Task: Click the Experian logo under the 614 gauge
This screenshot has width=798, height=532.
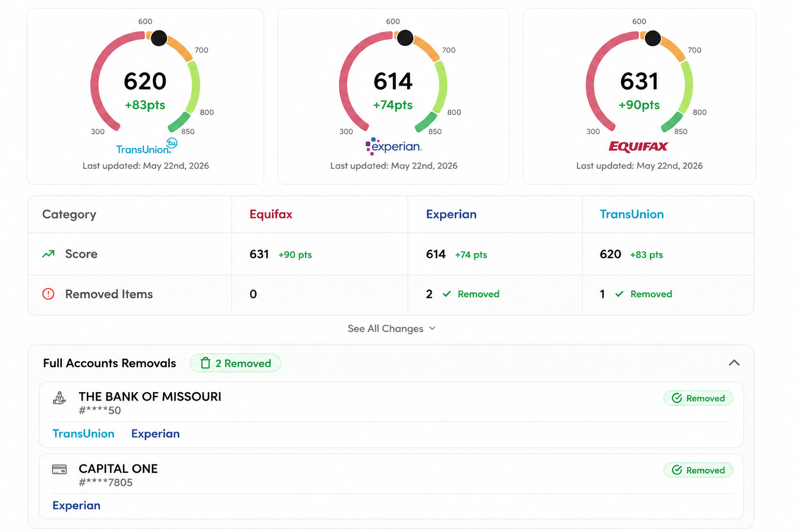Action: pyautogui.click(x=394, y=147)
